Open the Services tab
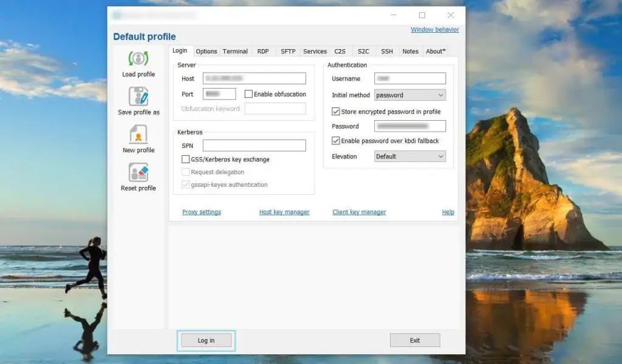This screenshot has width=622, height=364. pos(315,51)
